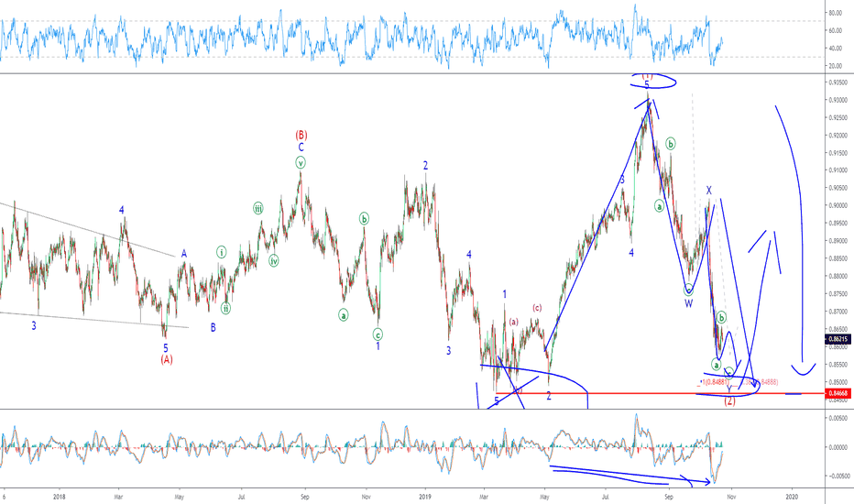Select the circled green i label
The image size is (854, 504).
[x=221, y=252]
